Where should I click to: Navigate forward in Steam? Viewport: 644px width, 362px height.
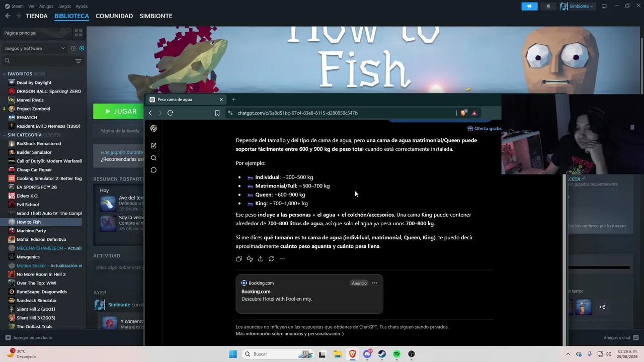pos(18,16)
